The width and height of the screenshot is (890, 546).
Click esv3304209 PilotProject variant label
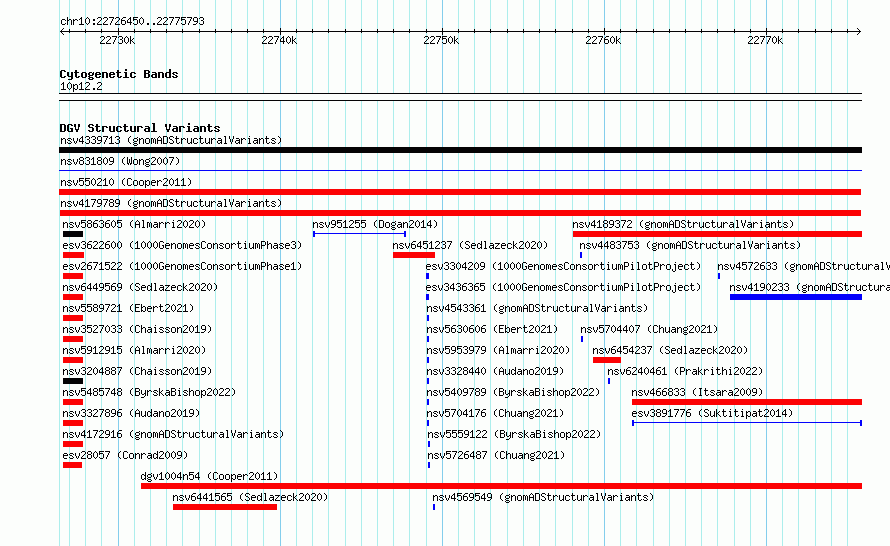tap(563, 266)
